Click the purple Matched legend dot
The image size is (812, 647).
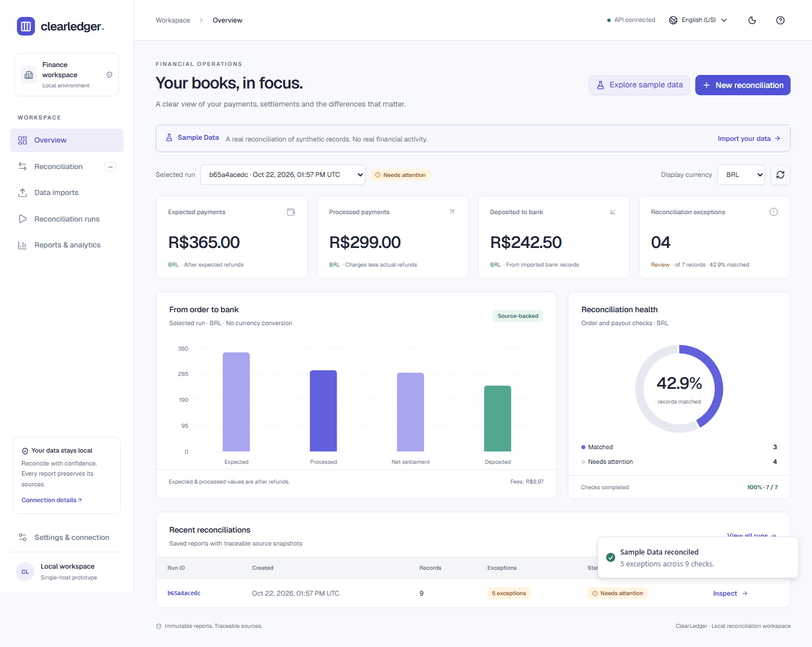(x=583, y=447)
